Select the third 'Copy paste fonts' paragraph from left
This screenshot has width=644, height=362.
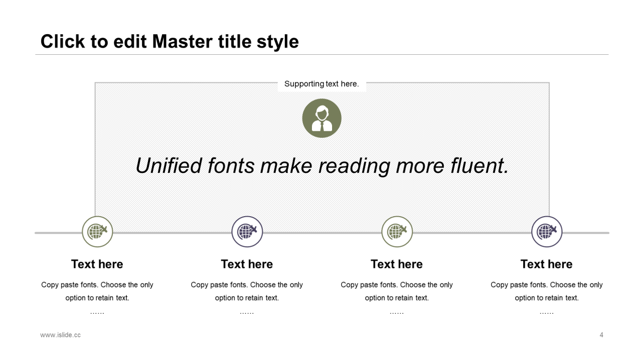pyautogui.click(x=397, y=291)
